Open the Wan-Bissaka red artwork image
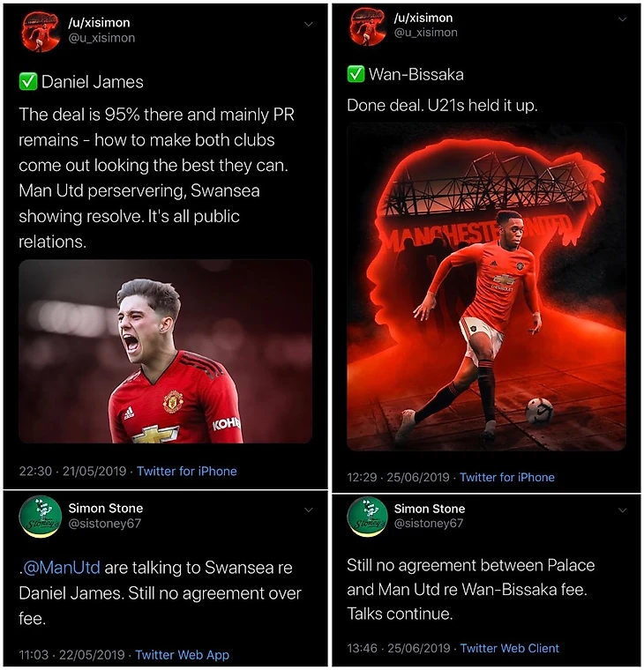Viewport: 644px width, 670px height. [486, 287]
